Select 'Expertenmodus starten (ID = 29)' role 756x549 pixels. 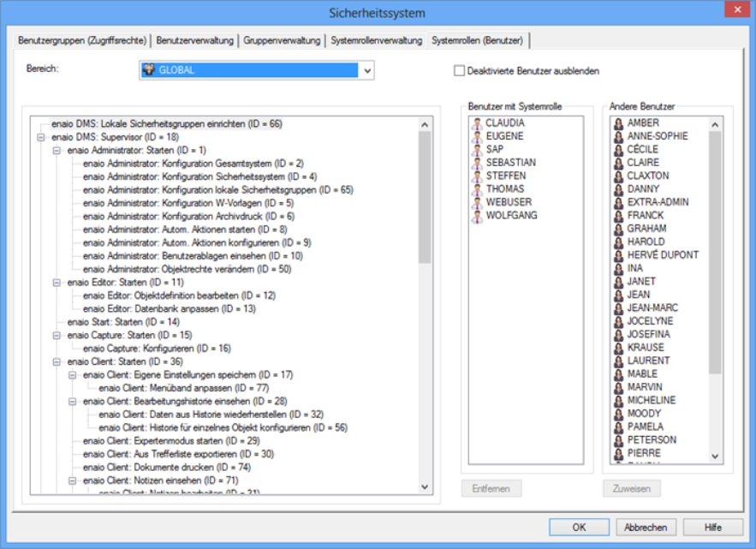(171, 441)
